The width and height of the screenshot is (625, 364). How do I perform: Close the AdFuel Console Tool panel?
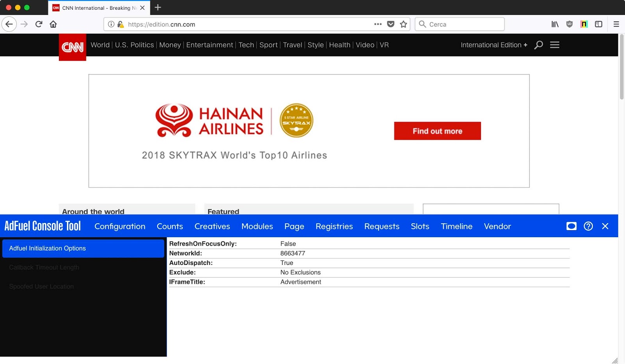pyautogui.click(x=605, y=226)
